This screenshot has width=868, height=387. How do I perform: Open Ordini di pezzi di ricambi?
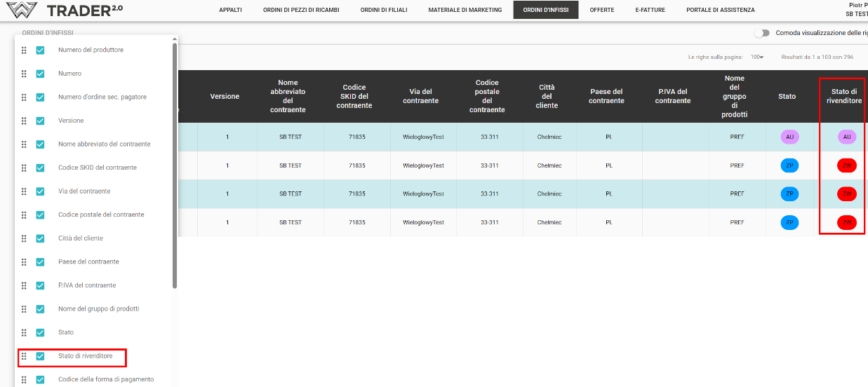300,10
